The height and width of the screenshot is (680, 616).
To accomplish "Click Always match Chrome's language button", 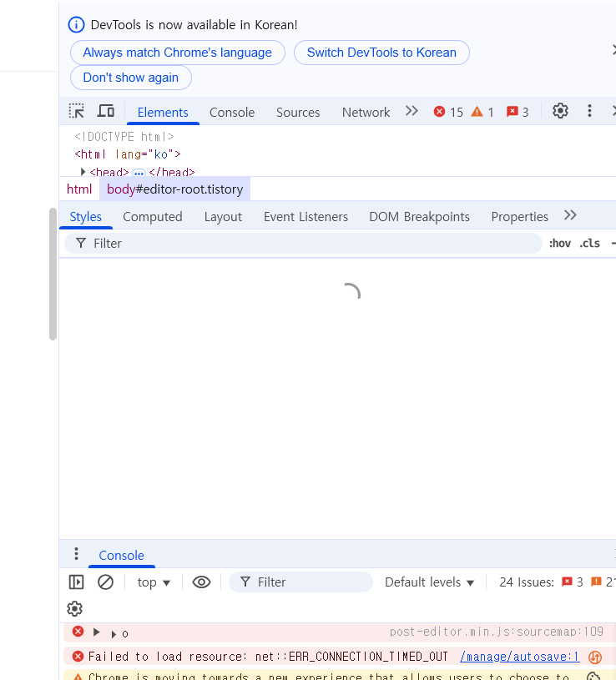I will click(178, 53).
